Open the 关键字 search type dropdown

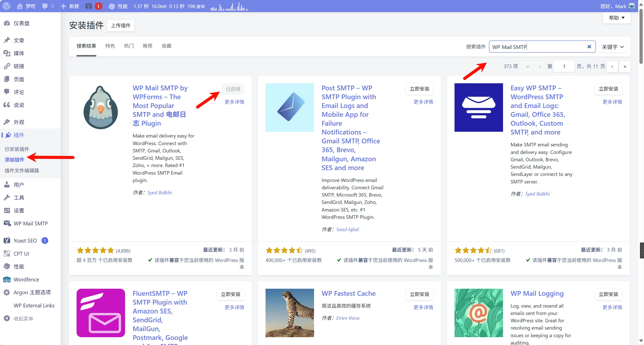(x=613, y=47)
